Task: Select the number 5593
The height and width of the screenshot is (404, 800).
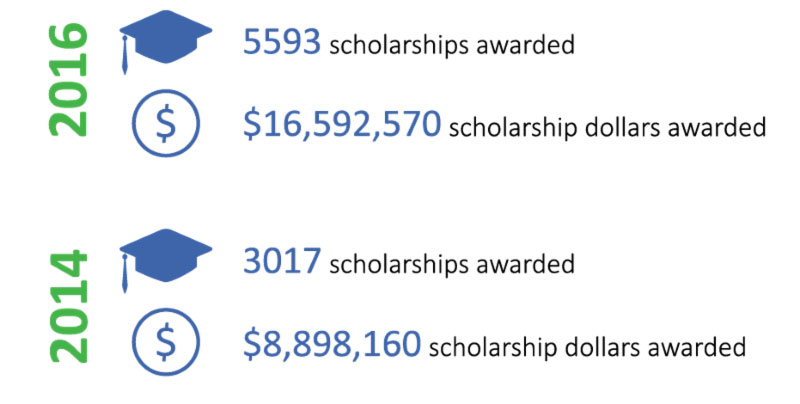Action: 282,42
